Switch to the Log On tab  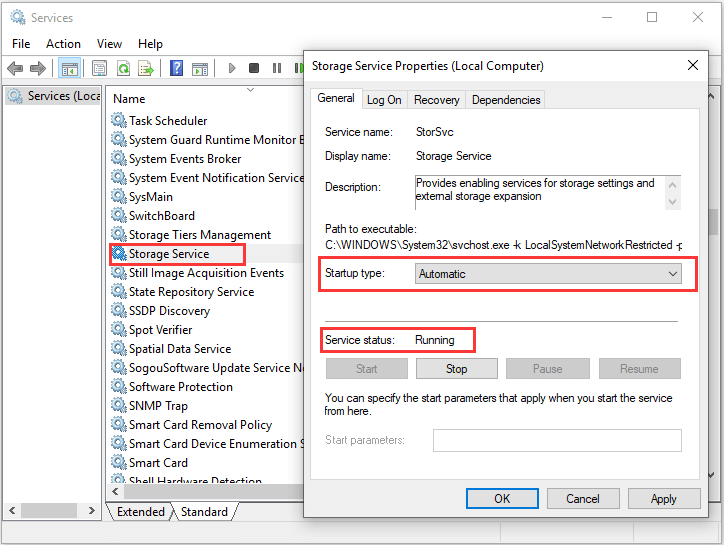(384, 100)
